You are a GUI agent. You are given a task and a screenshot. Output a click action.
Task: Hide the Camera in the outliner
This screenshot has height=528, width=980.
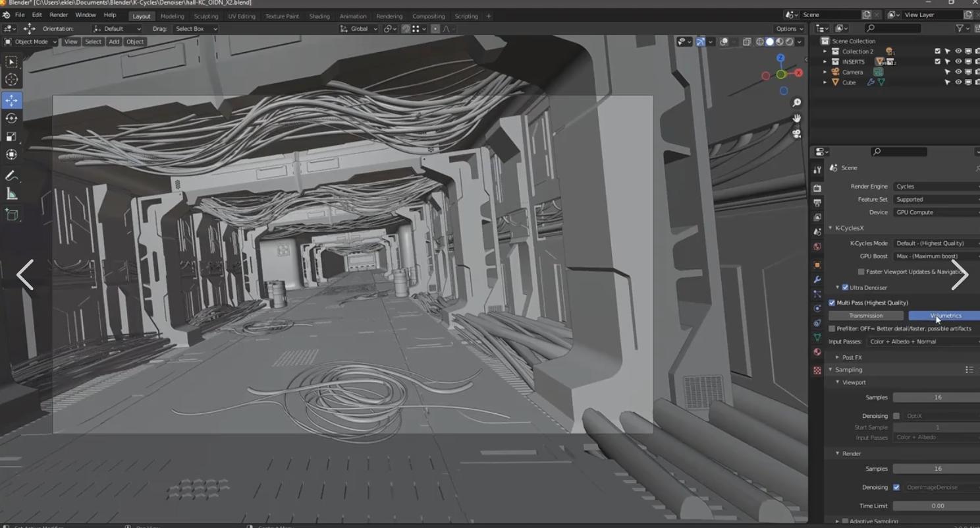(958, 72)
